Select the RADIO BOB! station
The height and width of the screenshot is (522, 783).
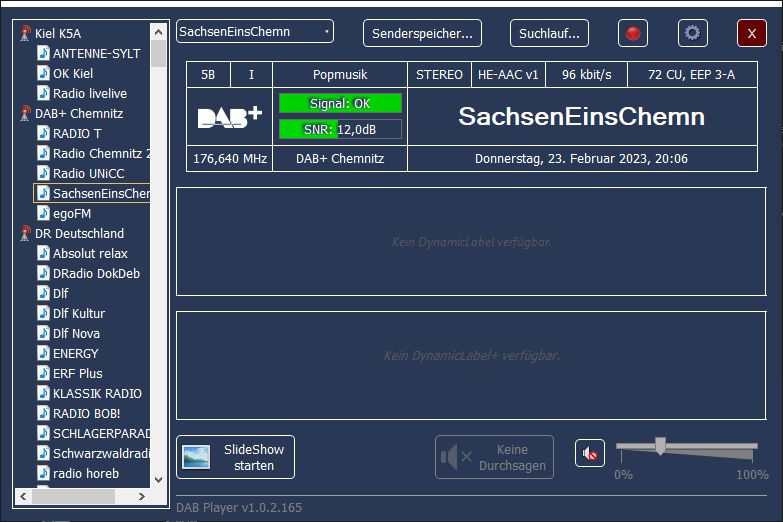coord(86,413)
